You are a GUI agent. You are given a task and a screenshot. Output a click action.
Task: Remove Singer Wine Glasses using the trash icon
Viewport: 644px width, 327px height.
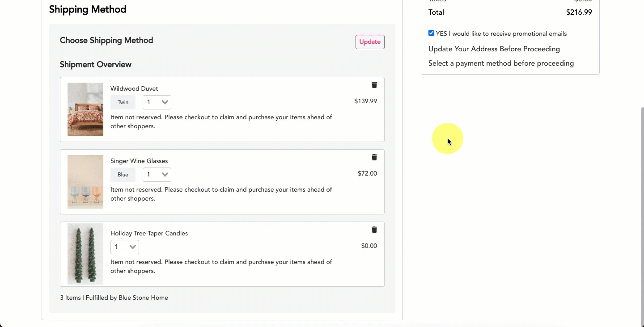click(374, 157)
